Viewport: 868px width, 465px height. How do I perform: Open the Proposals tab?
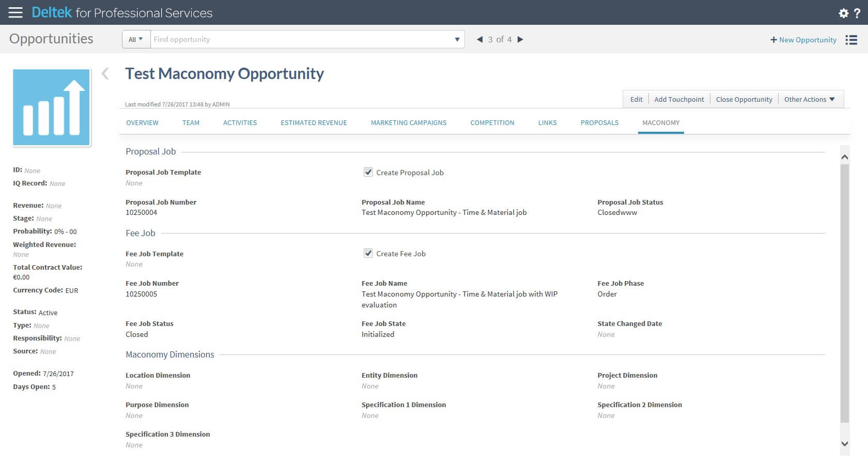pyautogui.click(x=599, y=122)
